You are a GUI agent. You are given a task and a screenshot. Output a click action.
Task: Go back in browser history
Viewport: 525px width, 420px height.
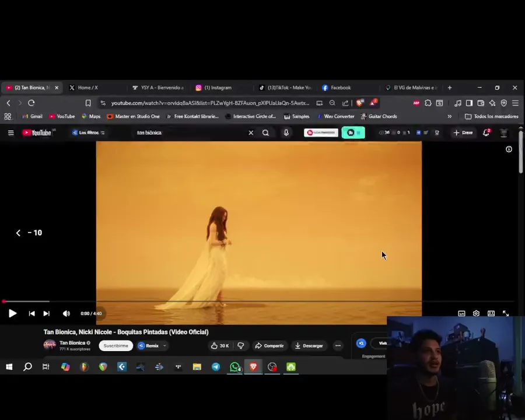click(x=8, y=103)
